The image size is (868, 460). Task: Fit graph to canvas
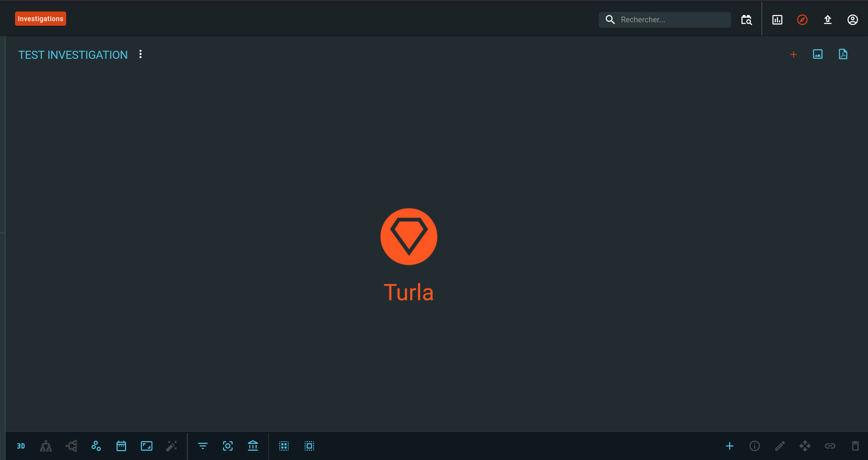pyautogui.click(x=147, y=446)
